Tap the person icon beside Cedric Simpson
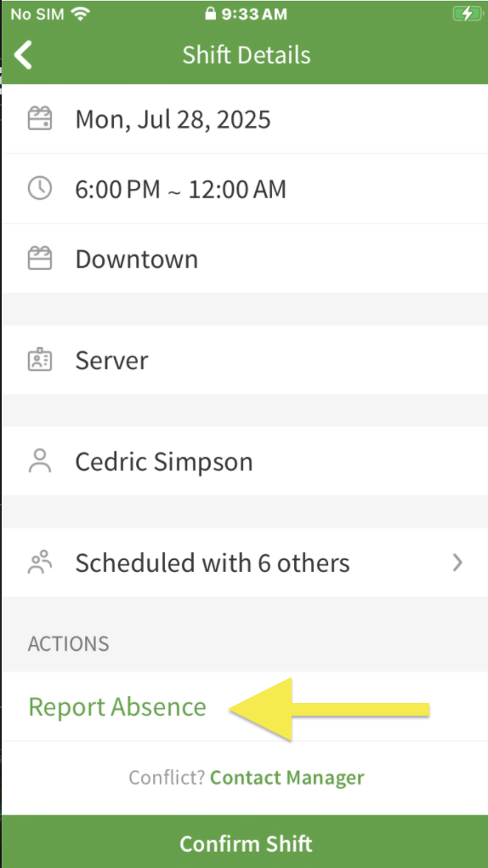The image size is (488, 868). pos(40,461)
